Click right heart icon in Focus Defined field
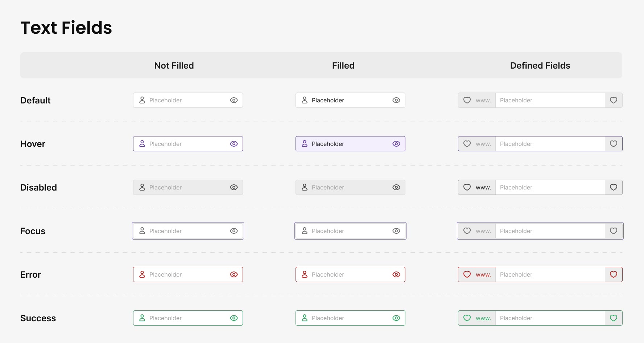644x343 pixels. coord(614,231)
